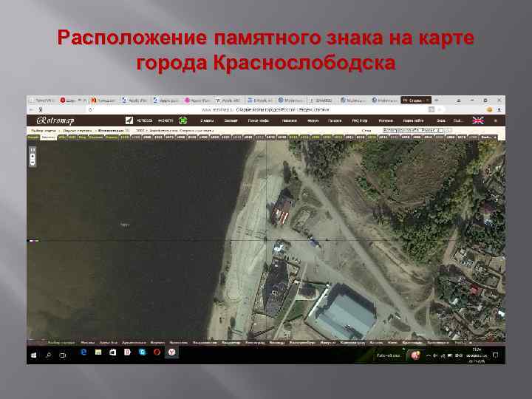Click the white location arrow icon in Retromap header
This screenshot has width=532, height=399.
pyautogui.click(x=129, y=120)
